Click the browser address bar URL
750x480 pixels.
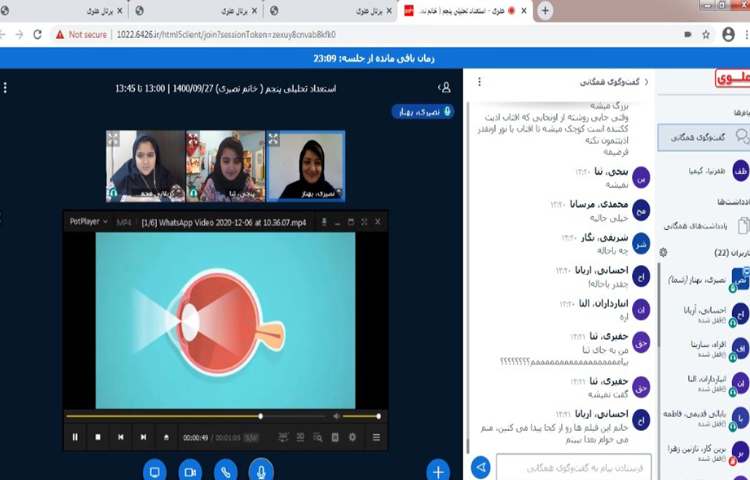pos(226,34)
